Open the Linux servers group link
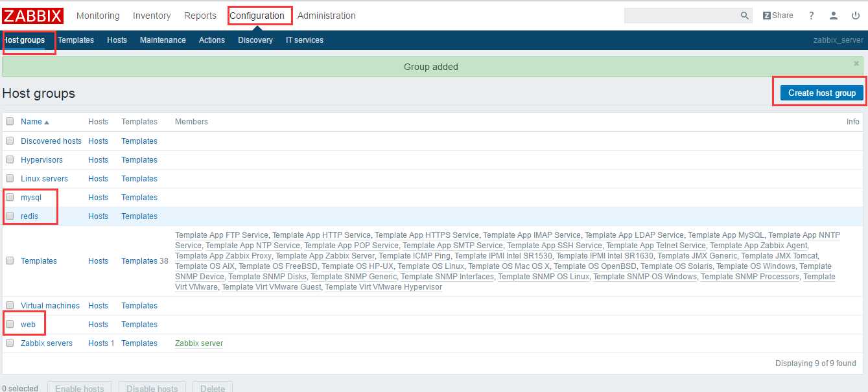This screenshot has width=868, height=392. [x=44, y=178]
